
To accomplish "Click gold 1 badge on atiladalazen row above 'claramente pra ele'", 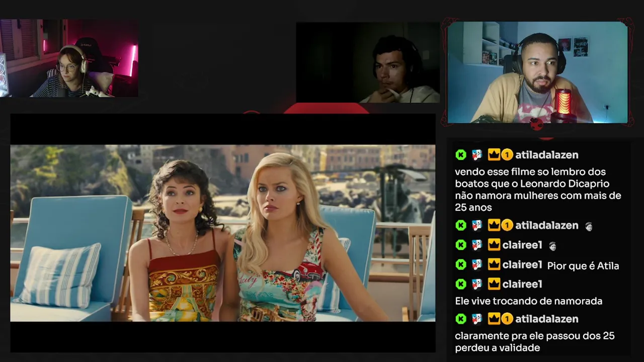I will [x=507, y=319].
